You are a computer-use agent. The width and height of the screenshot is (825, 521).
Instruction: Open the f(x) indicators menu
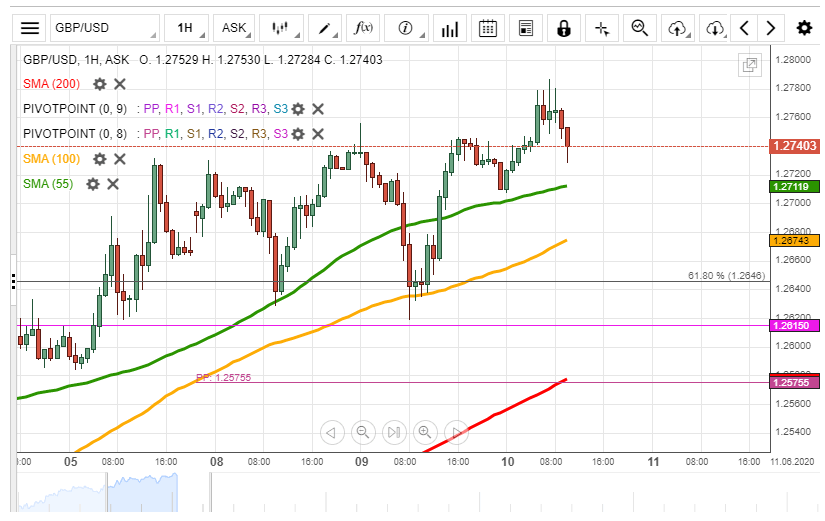click(x=363, y=28)
